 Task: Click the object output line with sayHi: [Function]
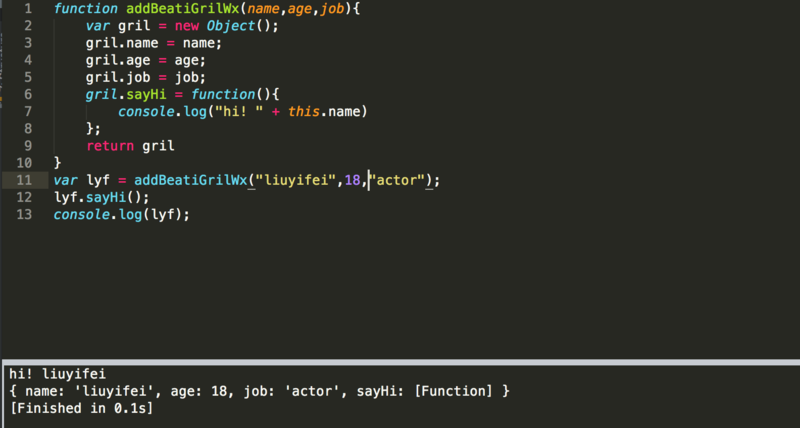[x=259, y=392]
